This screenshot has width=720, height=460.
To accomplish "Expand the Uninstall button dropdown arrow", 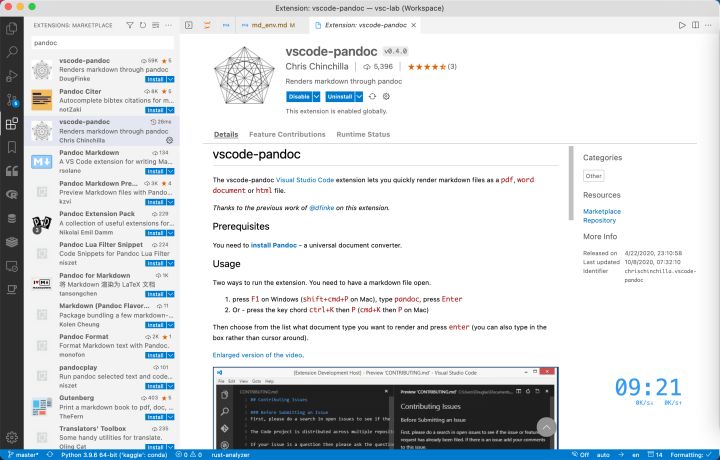I will [x=359, y=96].
